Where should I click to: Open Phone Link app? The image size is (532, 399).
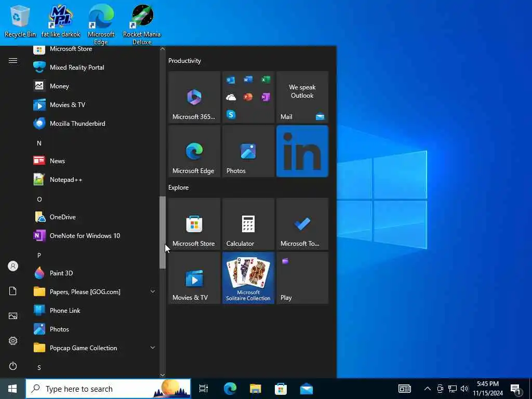click(94, 310)
